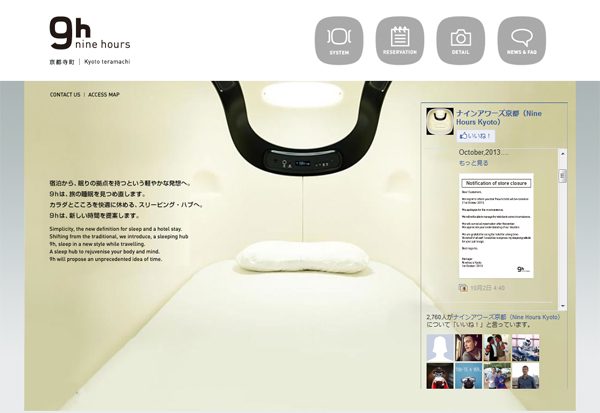Open the RESERVATION notepad icon

[399, 40]
